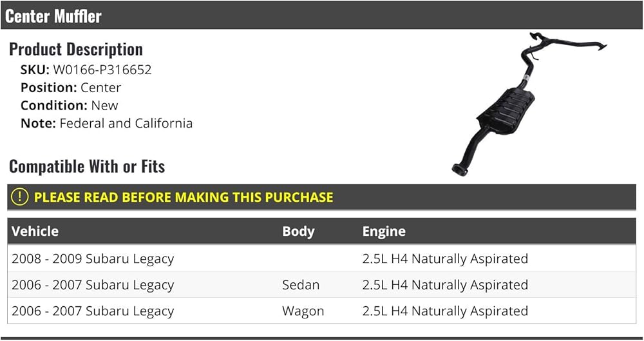The width and height of the screenshot is (644, 341).
Task: Click the Condition: New line
Action: point(70,105)
